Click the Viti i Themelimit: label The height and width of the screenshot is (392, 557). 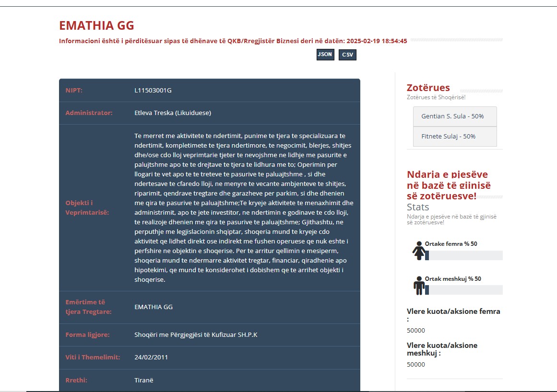pos(93,357)
